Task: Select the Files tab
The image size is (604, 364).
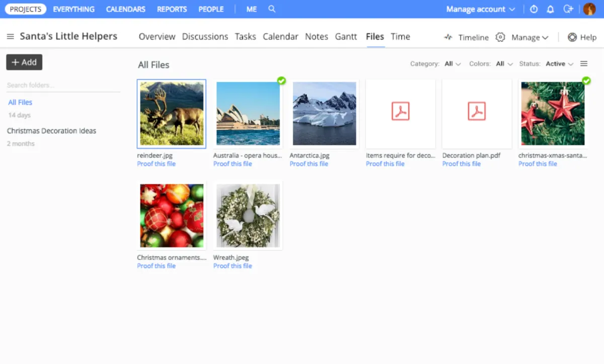Action: pyautogui.click(x=375, y=37)
